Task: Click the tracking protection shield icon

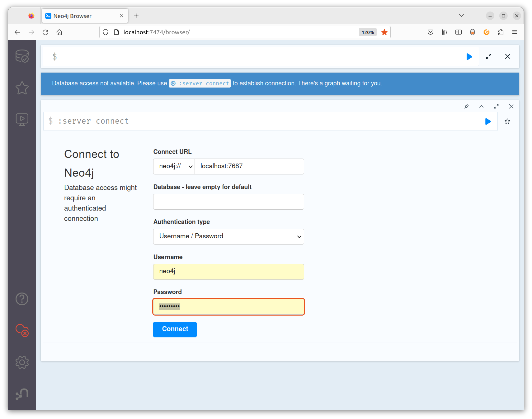Action: pos(106,32)
